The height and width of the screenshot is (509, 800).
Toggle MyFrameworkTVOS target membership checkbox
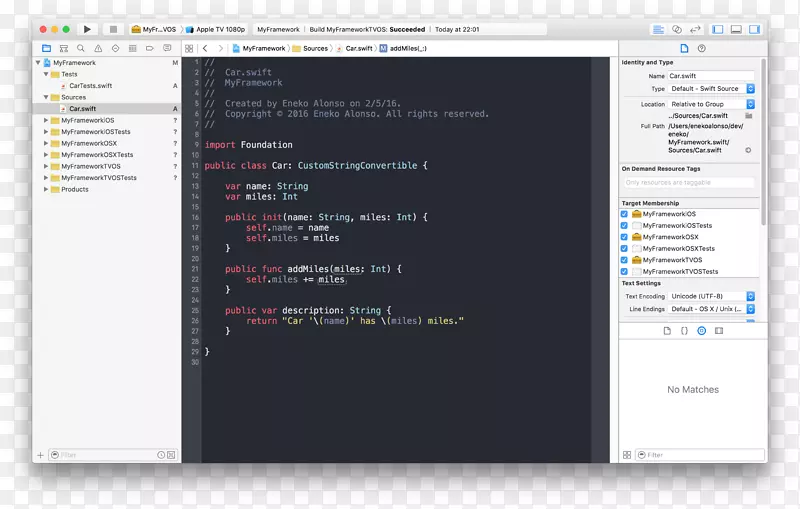(625, 260)
